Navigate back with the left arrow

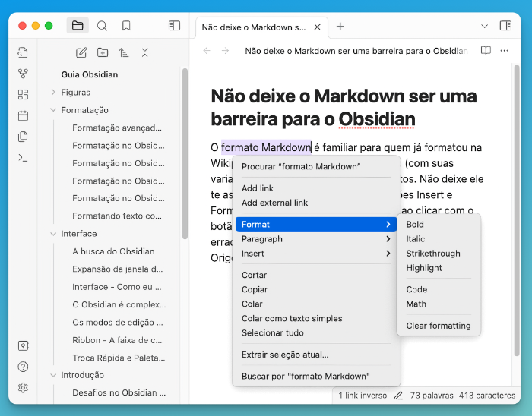pyautogui.click(x=207, y=51)
